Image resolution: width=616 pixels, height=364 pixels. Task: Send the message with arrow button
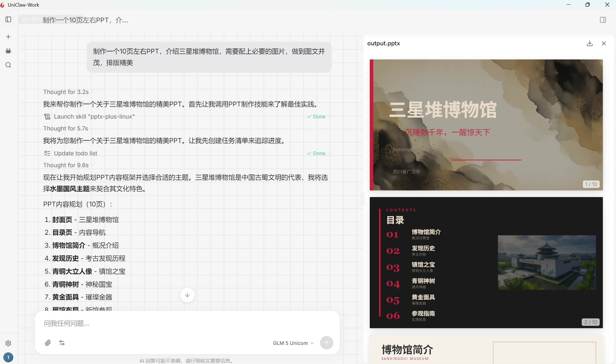point(326,343)
